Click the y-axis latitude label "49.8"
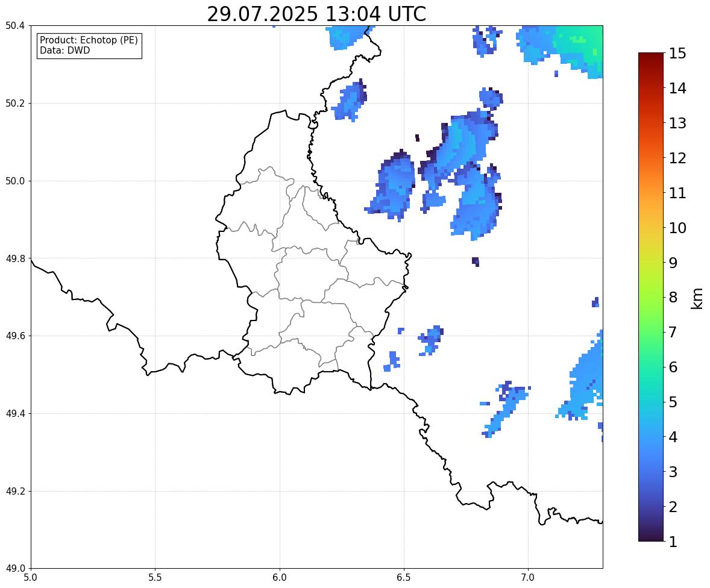The height and width of the screenshot is (588, 710). tap(15, 258)
